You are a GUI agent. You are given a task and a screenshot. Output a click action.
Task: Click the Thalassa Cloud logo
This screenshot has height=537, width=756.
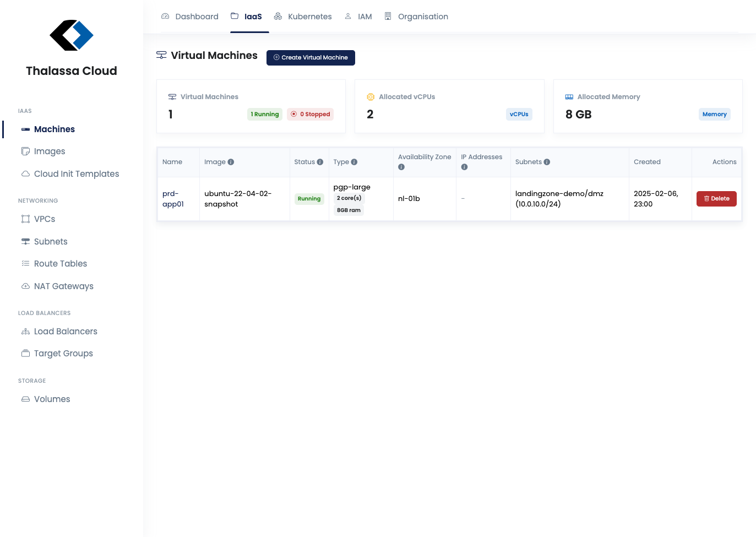(x=72, y=35)
